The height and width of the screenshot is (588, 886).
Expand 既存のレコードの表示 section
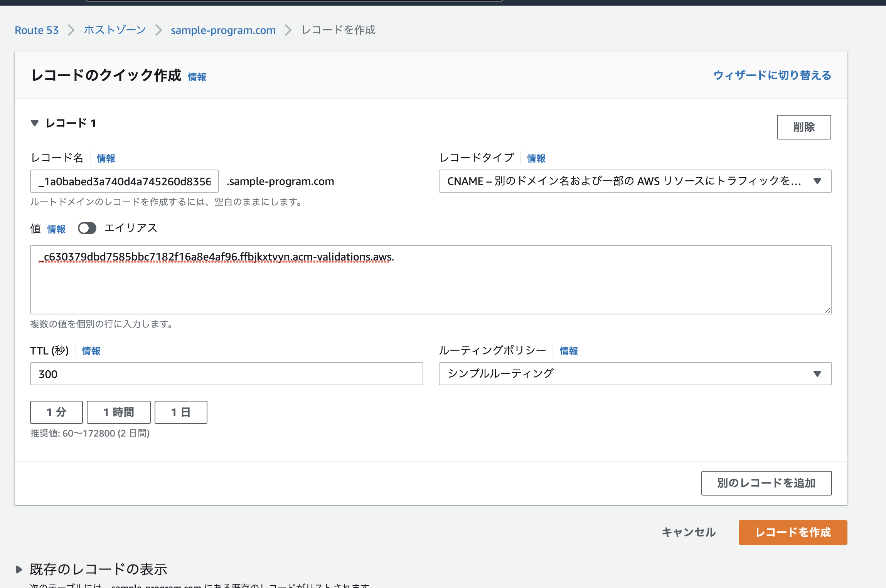point(19,569)
